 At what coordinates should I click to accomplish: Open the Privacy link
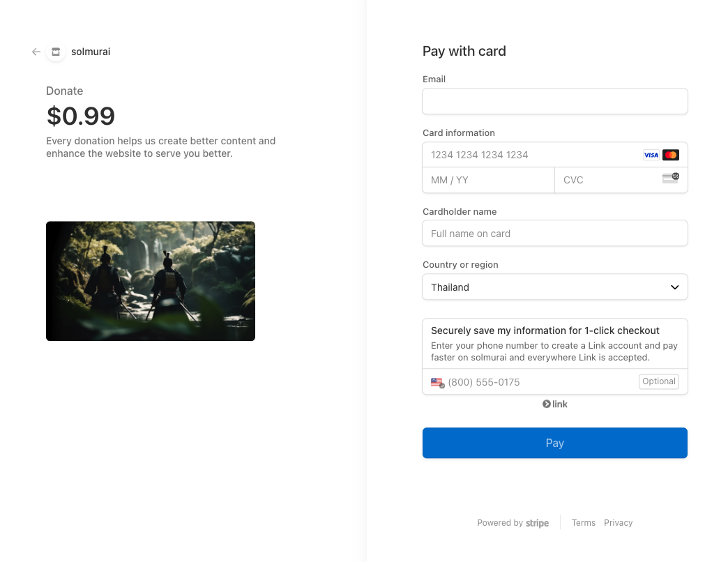(618, 523)
